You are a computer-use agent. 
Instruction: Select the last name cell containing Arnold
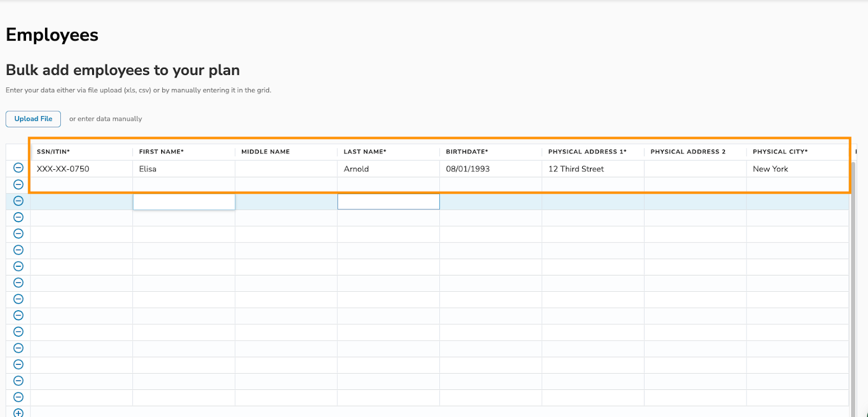pyautogui.click(x=356, y=169)
